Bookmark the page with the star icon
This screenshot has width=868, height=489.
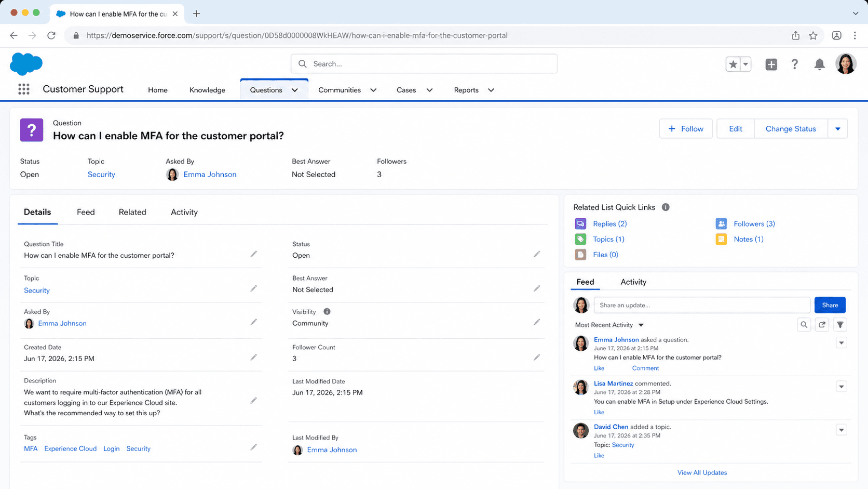click(x=813, y=35)
